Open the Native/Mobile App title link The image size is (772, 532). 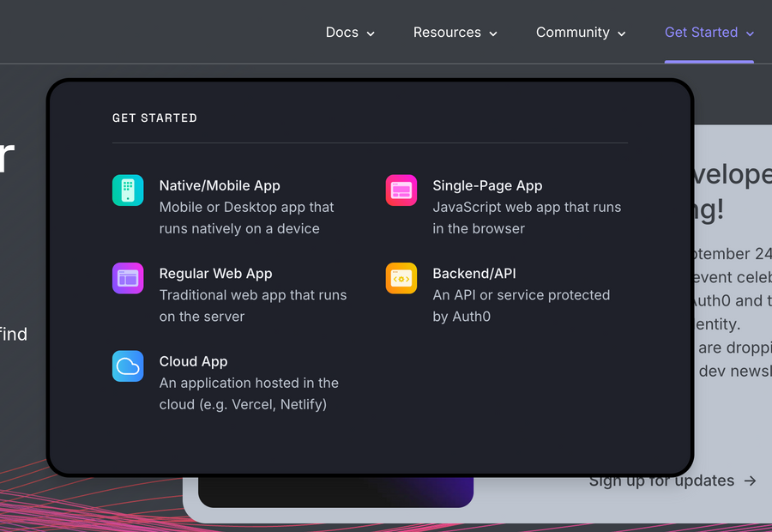click(x=220, y=185)
